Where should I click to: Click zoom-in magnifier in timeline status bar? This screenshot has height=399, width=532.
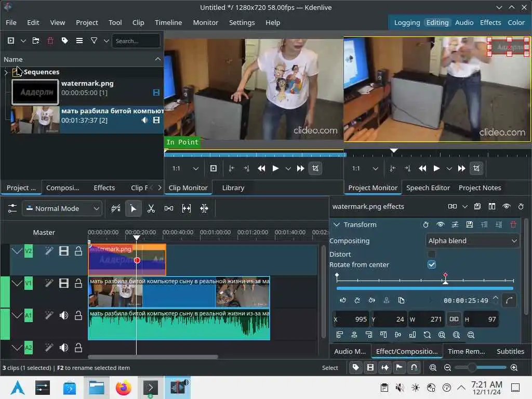point(514,367)
